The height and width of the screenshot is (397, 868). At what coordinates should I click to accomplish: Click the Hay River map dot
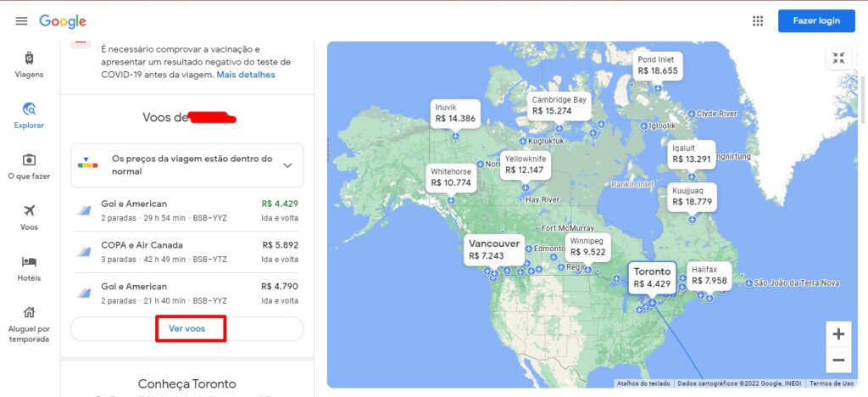(520, 199)
